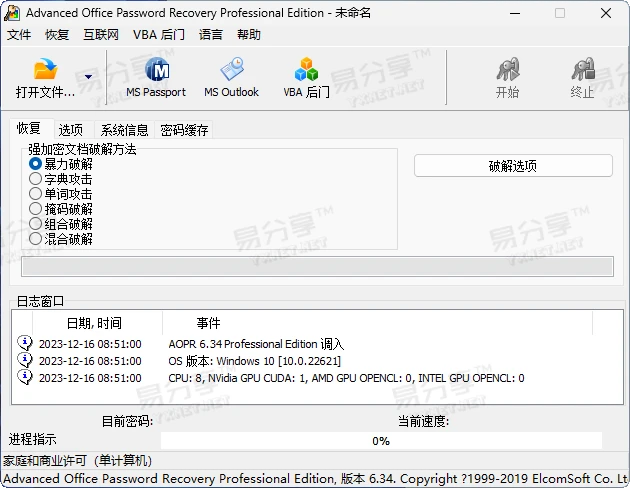Select the OS 版本: Windows 10 entry

pyautogui.click(x=254, y=361)
